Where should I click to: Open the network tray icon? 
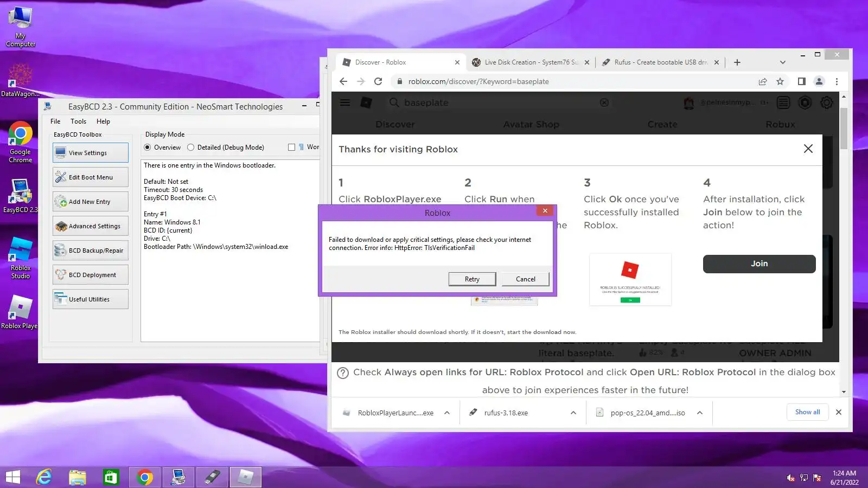tap(804, 478)
